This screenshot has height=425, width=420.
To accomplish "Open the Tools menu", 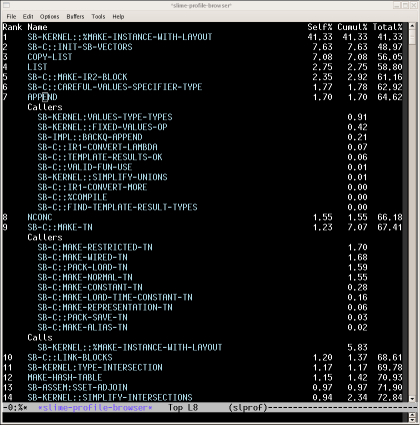I will click(x=98, y=16).
